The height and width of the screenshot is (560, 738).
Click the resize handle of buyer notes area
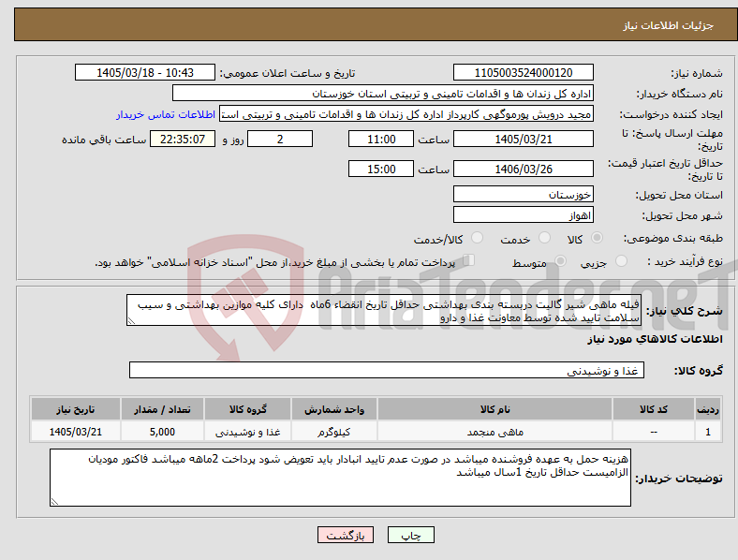coord(54,502)
